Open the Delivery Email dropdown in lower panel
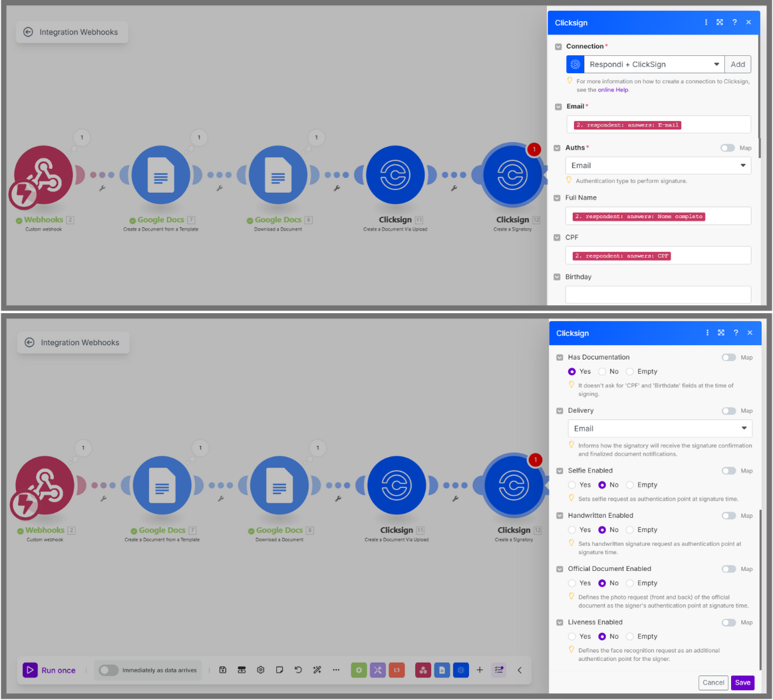This screenshot has height=700, width=773. coord(660,429)
